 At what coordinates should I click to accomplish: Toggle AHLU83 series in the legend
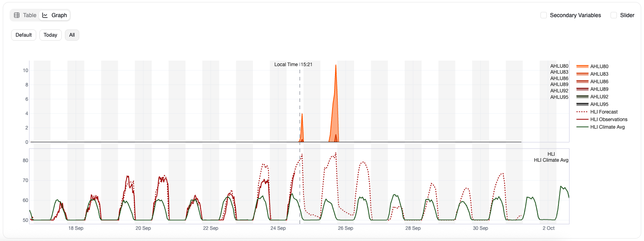point(593,74)
